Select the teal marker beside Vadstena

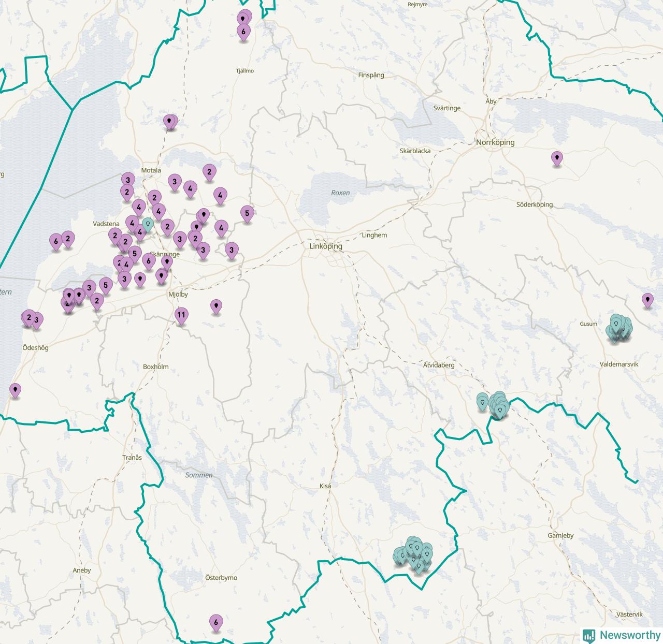coord(148,225)
